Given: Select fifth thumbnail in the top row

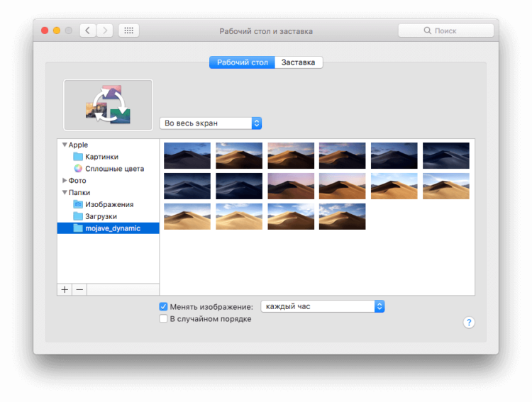Looking at the screenshot, I should pyautogui.click(x=394, y=156).
